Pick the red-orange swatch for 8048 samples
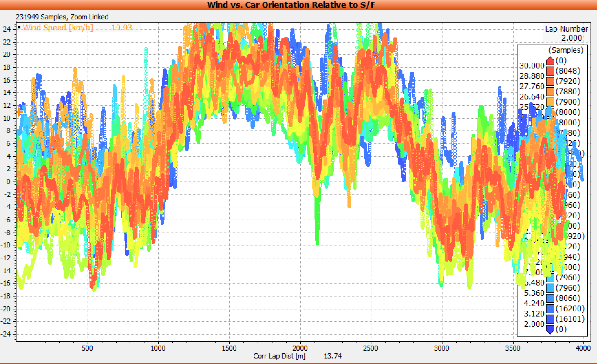Image resolution: width=597 pixels, height=364 pixels. [x=550, y=71]
